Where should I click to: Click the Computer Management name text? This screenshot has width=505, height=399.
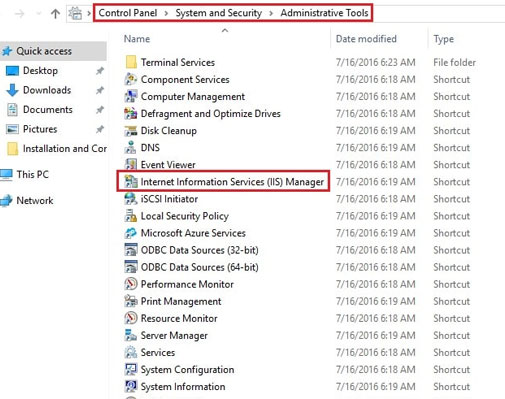(x=193, y=97)
